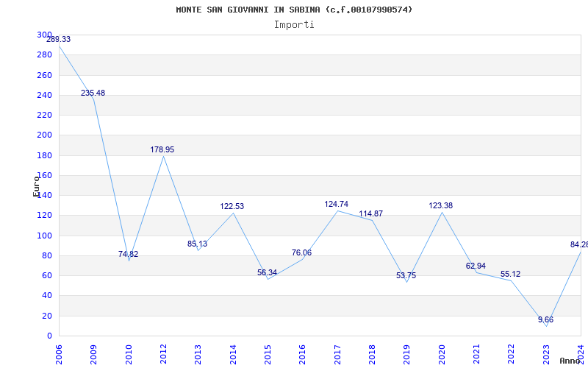Click the chart title MONTE SAN GIOVANNI IN SABINA

294,10
